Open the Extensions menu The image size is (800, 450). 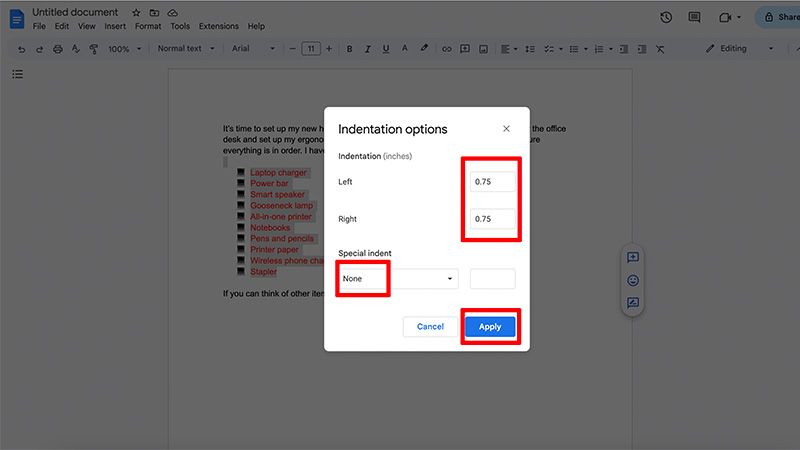(218, 26)
